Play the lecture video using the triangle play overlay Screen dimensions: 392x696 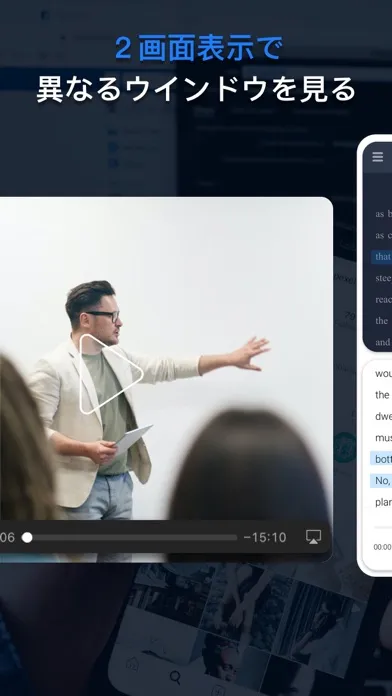[111, 374]
